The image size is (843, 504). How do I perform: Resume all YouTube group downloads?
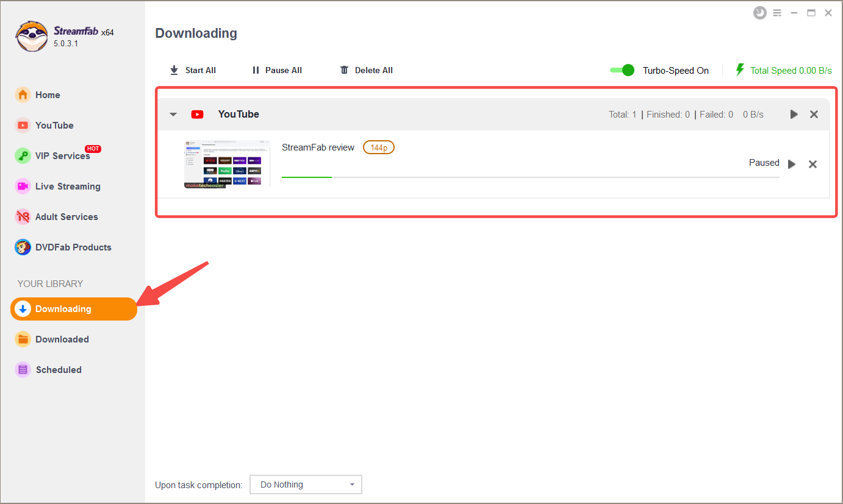click(x=794, y=115)
